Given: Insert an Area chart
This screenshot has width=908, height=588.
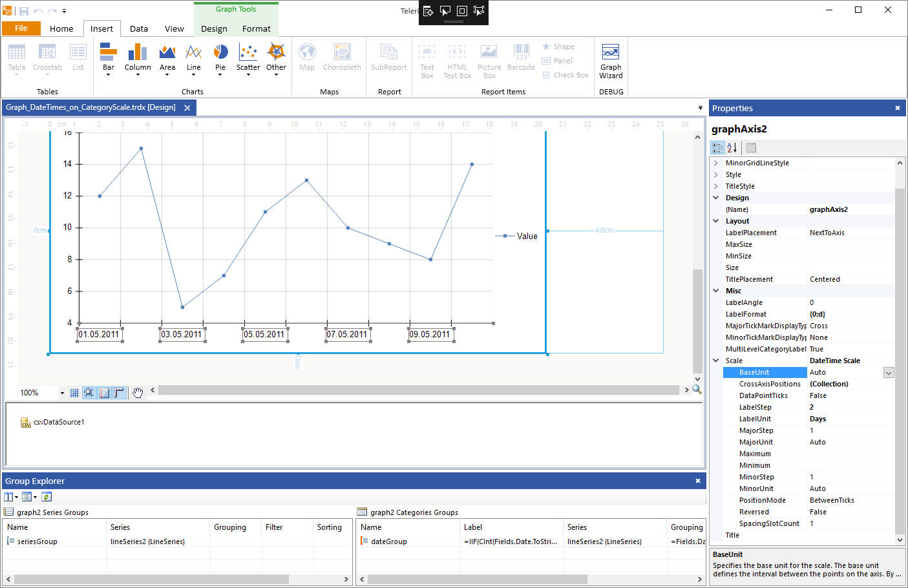Looking at the screenshot, I should pos(167,60).
